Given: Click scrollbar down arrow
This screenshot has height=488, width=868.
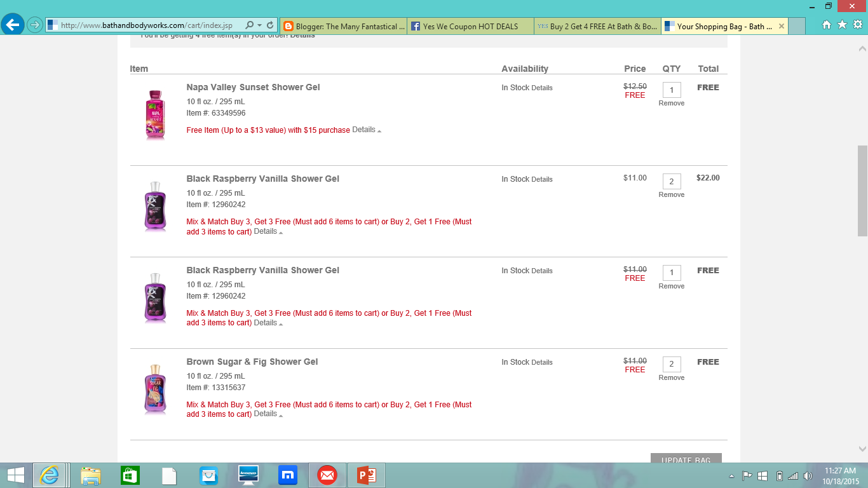Looking at the screenshot, I should click(862, 449).
